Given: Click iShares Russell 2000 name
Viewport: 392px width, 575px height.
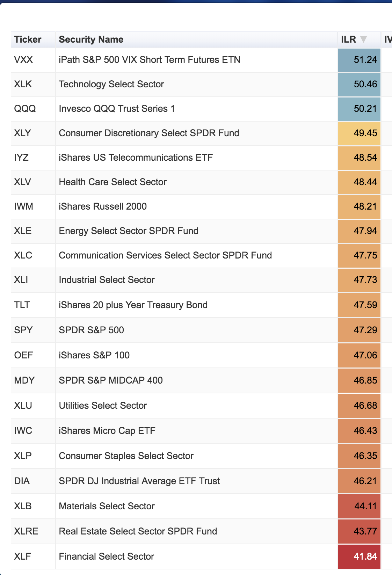Looking at the screenshot, I should 103,206.
